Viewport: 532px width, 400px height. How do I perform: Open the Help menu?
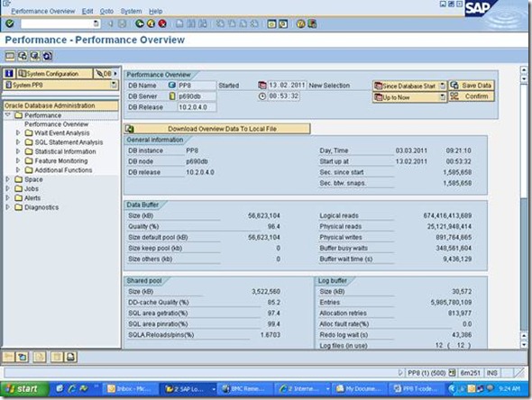tap(156, 11)
